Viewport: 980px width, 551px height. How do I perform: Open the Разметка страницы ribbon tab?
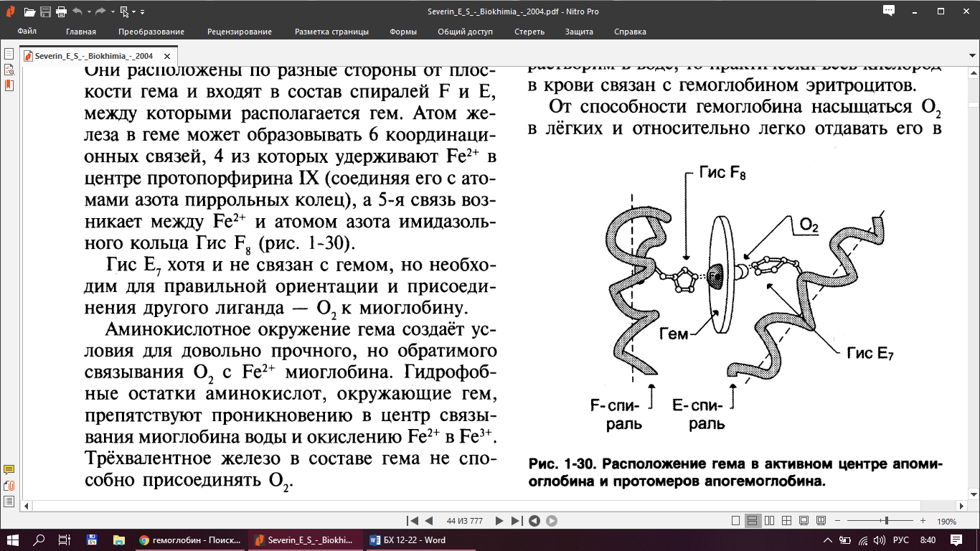pos(331,32)
